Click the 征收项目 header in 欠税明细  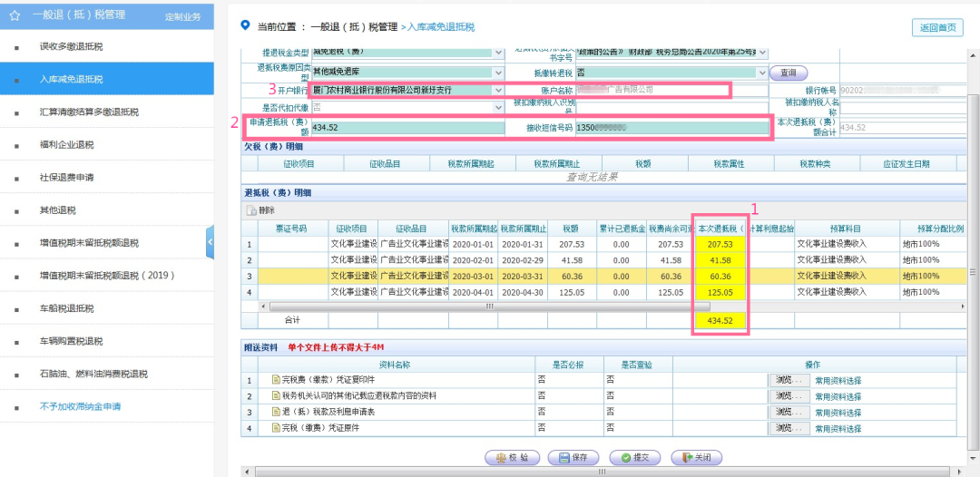pyautogui.click(x=300, y=163)
